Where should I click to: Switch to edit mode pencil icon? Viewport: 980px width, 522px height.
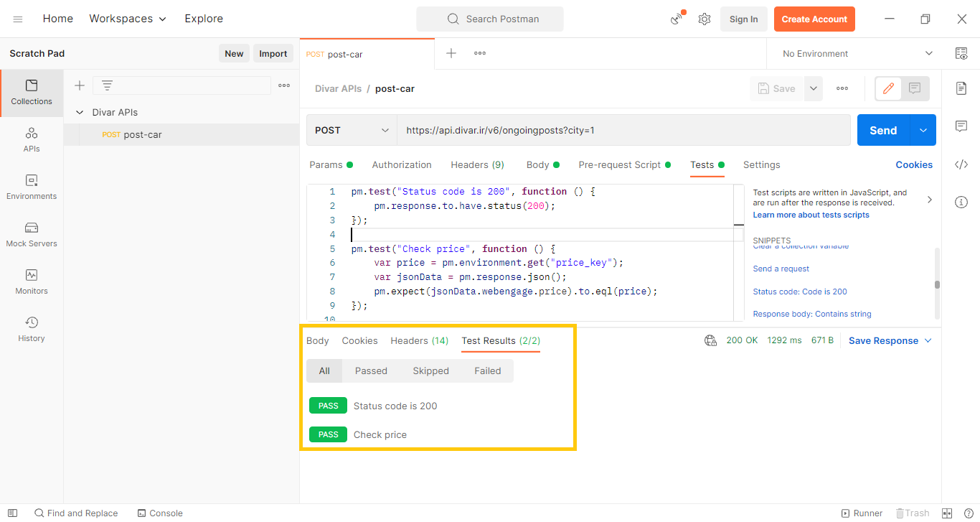pos(888,88)
